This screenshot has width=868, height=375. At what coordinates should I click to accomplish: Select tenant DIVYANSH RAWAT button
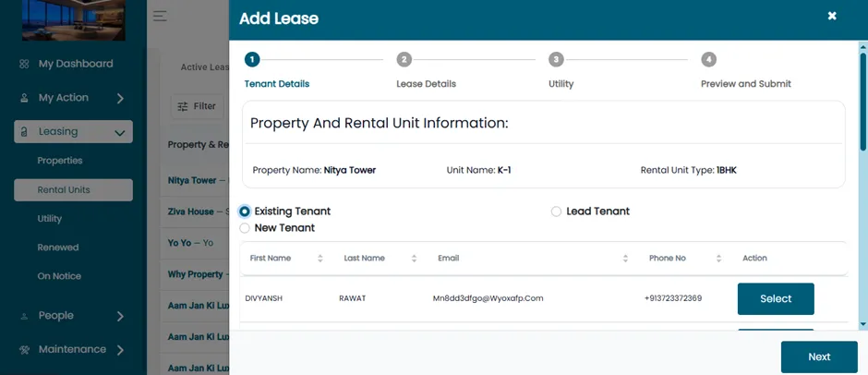pos(776,298)
